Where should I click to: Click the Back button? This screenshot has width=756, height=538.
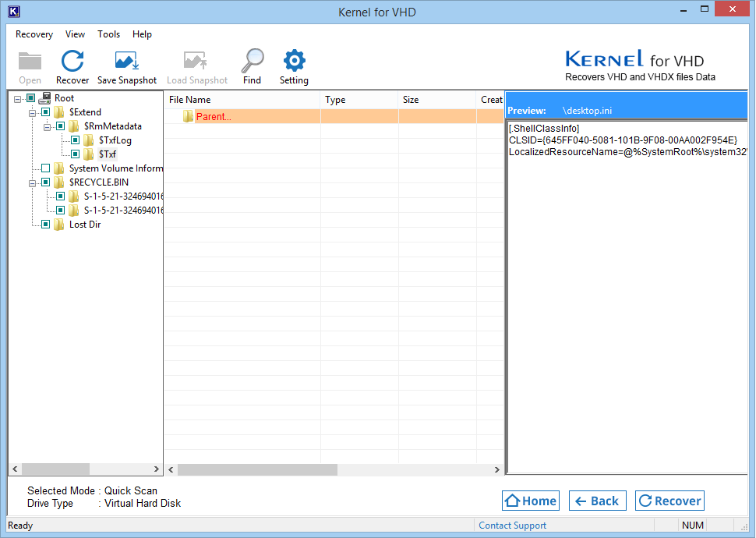point(597,501)
